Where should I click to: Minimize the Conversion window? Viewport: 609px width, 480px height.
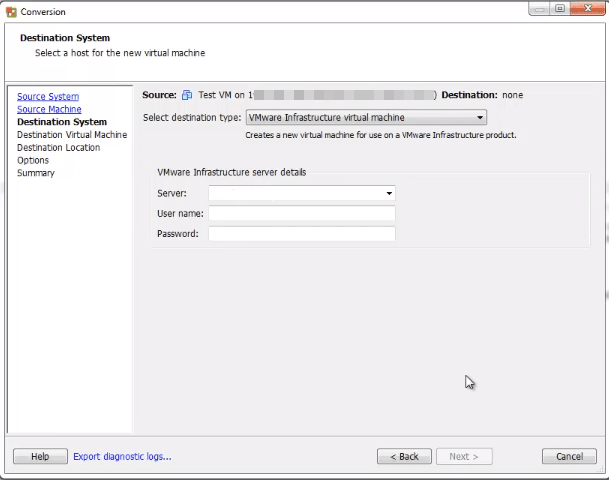pyautogui.click(x=537, y=9)
